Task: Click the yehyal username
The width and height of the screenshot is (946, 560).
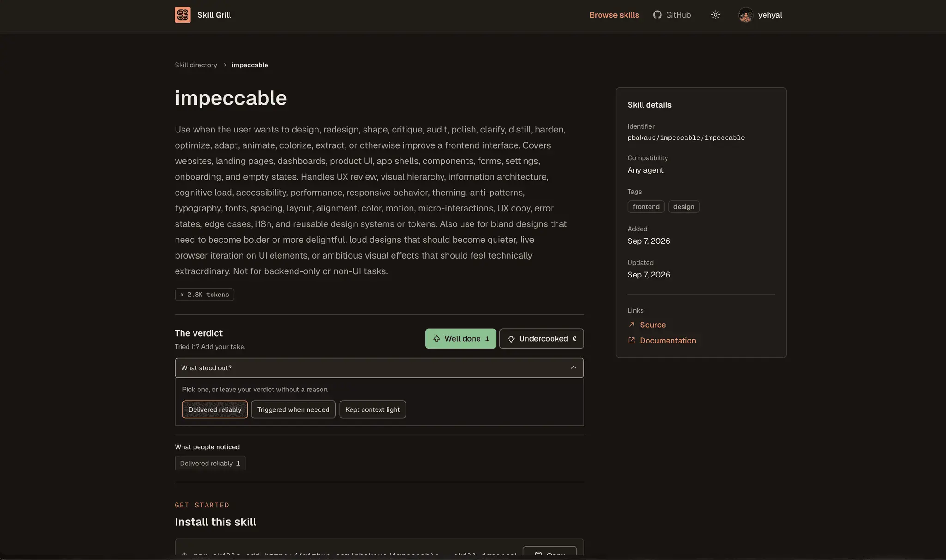Action: click(770, 15)
